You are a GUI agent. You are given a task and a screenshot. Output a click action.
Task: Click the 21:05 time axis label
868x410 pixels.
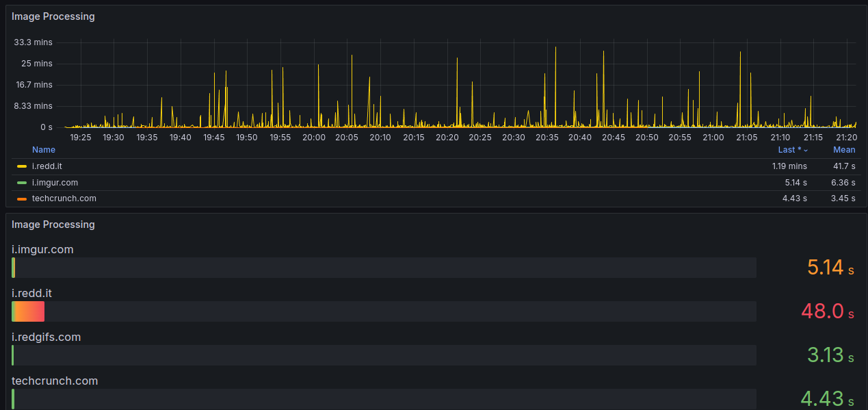pos(746,138)
